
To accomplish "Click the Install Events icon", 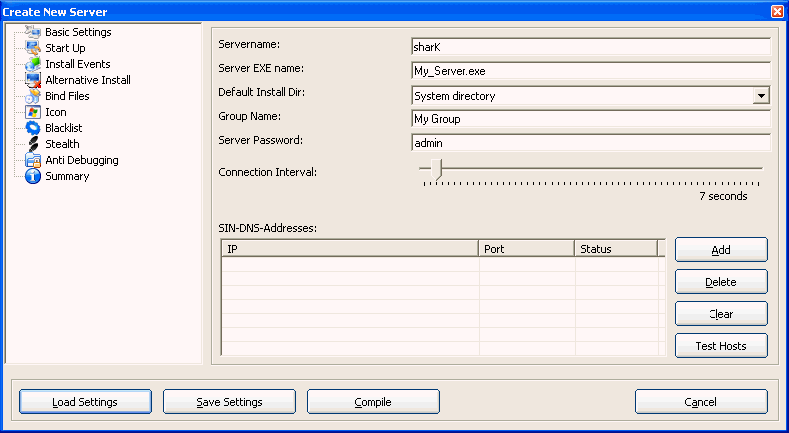I will click(32, 64).
